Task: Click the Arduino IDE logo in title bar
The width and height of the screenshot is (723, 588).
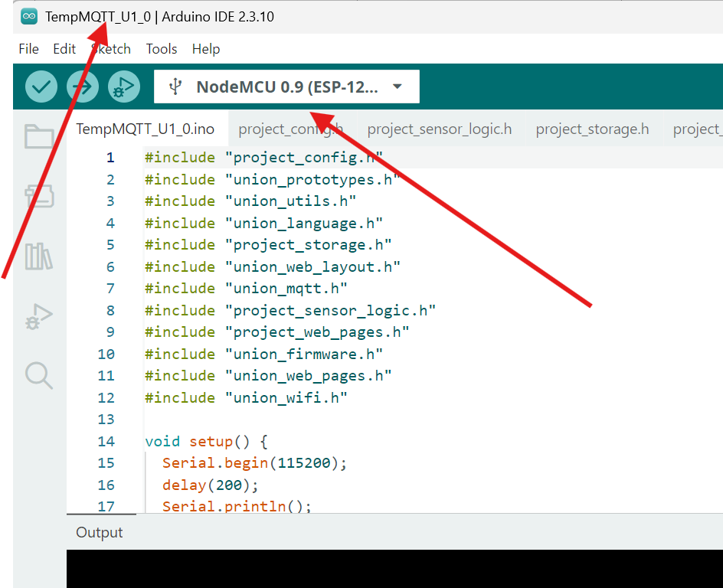Action: [29, 17]
